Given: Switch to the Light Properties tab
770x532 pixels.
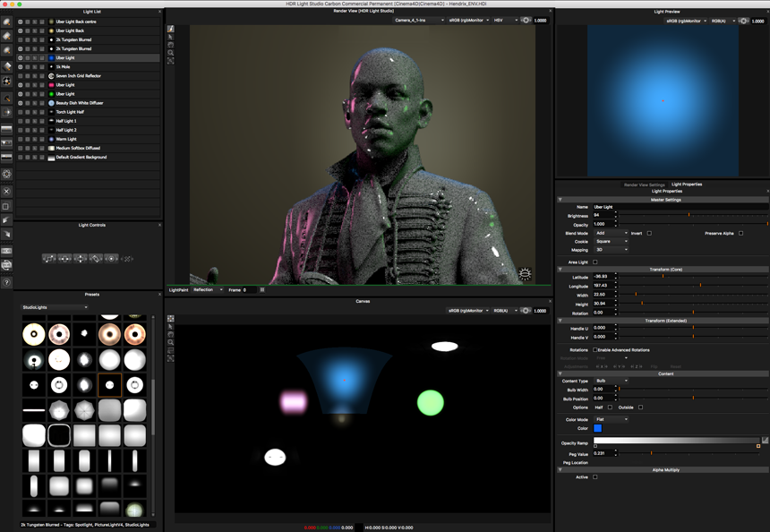Looking at the screenshot, I should (x=687, y=184).
